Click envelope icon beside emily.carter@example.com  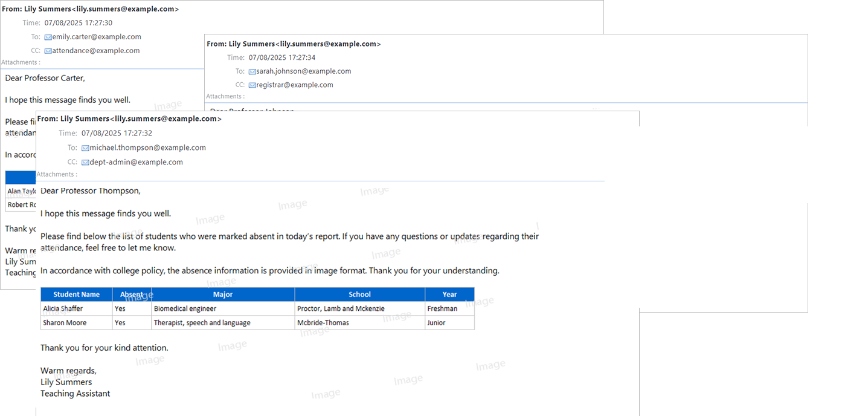click(x=48, y=37)
